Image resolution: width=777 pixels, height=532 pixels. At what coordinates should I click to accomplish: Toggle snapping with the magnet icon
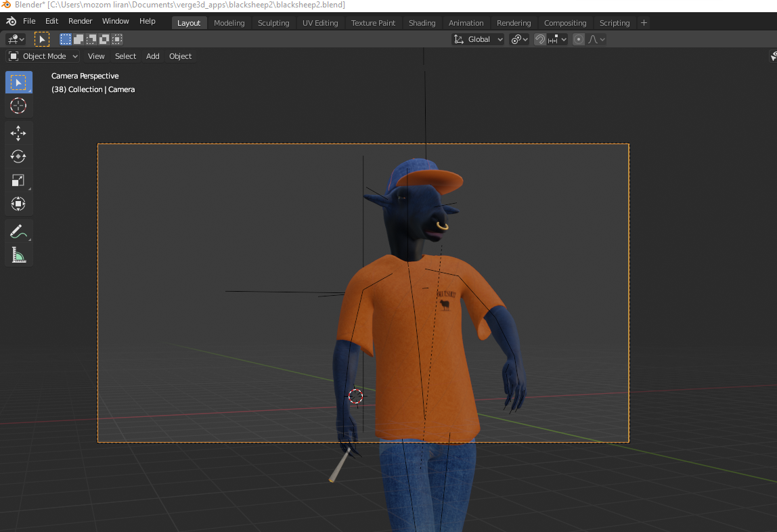click(539, 39)
